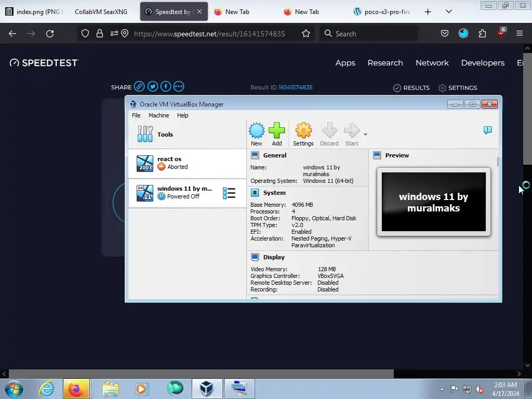The height and width of the screenshot is (399, 532).
Task: Click the Firefox Search input field
Action: tap(368, 34)
